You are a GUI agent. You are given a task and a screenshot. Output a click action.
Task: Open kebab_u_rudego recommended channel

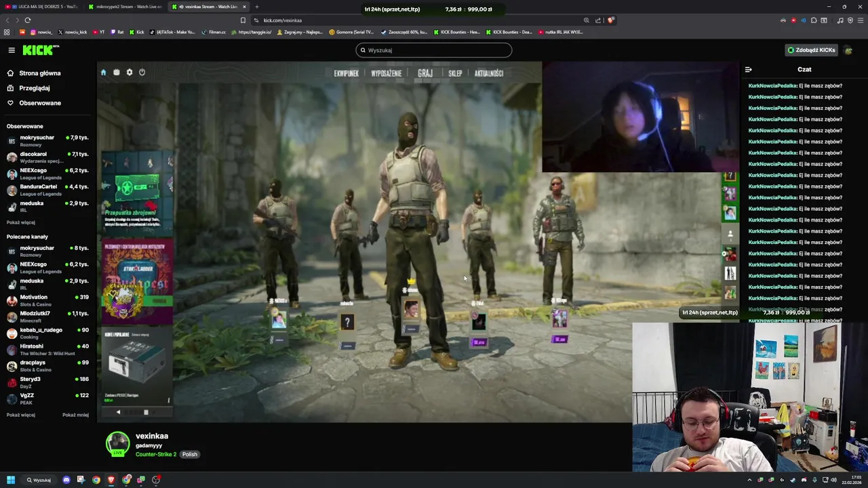tap(47, 333)
